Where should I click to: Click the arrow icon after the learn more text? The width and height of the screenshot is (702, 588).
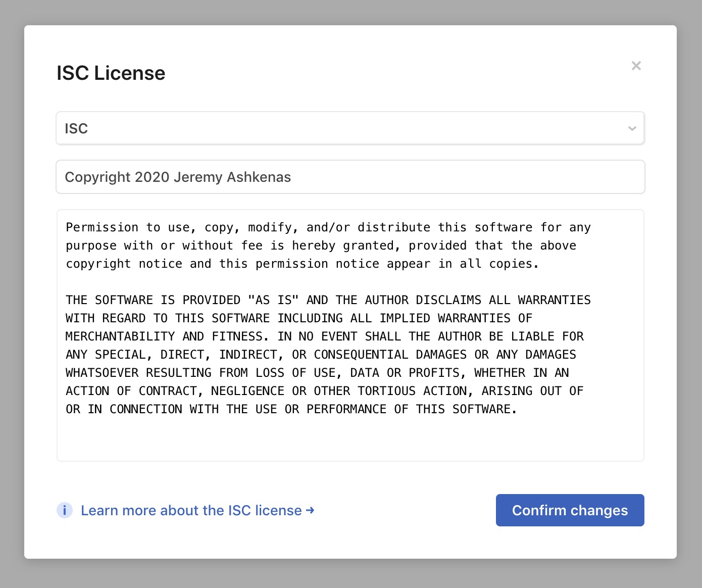click(310, 511)
